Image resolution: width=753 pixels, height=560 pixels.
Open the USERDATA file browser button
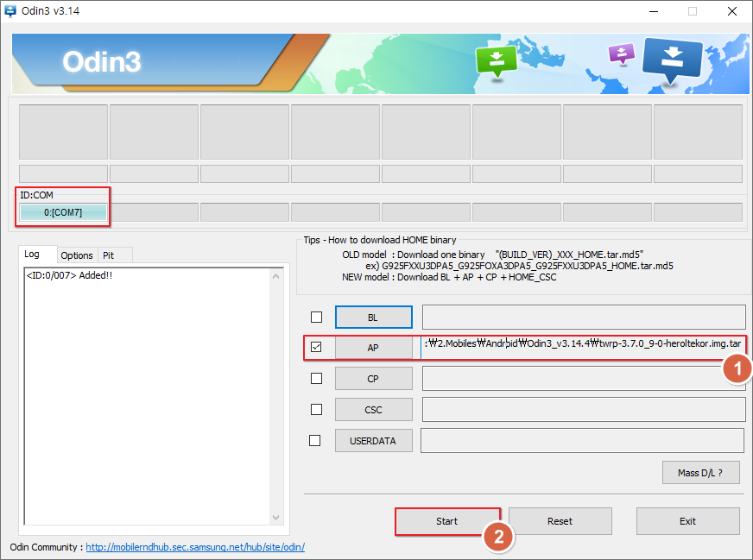[373, 441]
